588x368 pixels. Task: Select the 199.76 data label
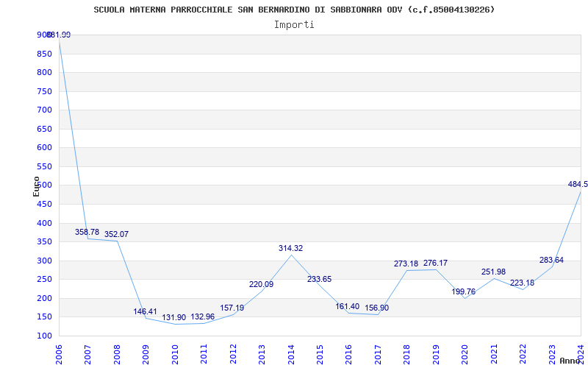(463, 291)
